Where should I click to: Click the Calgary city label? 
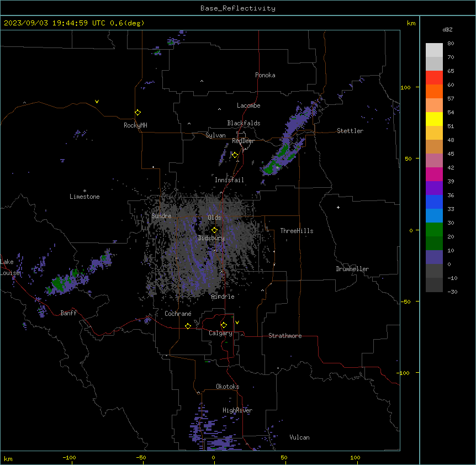[220, 333]
